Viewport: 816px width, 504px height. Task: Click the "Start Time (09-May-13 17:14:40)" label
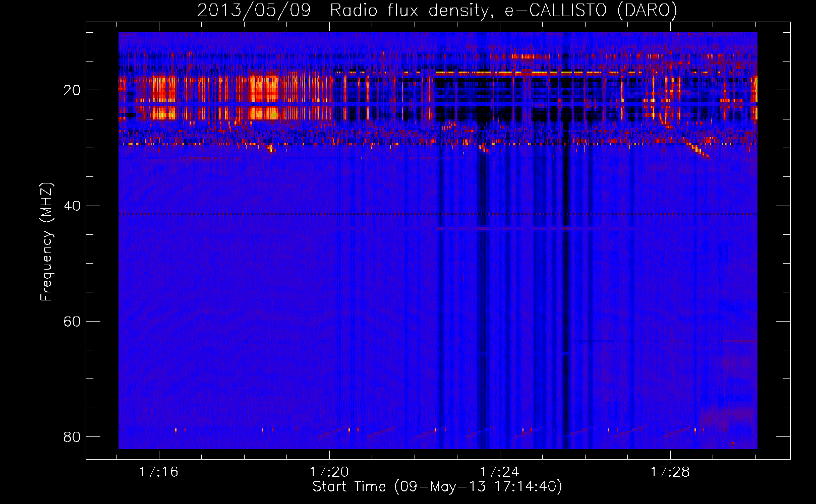[437, 487]
